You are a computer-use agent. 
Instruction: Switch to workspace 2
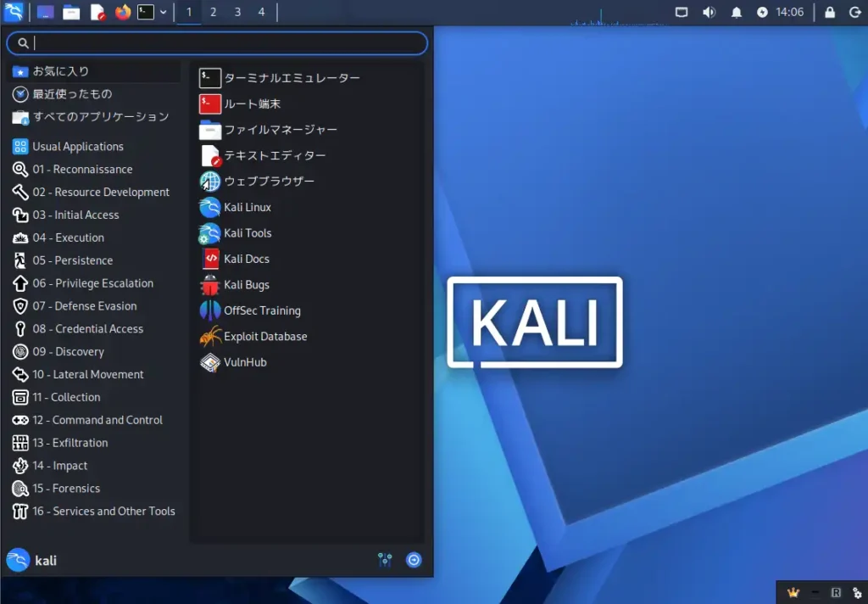point(213,12)
